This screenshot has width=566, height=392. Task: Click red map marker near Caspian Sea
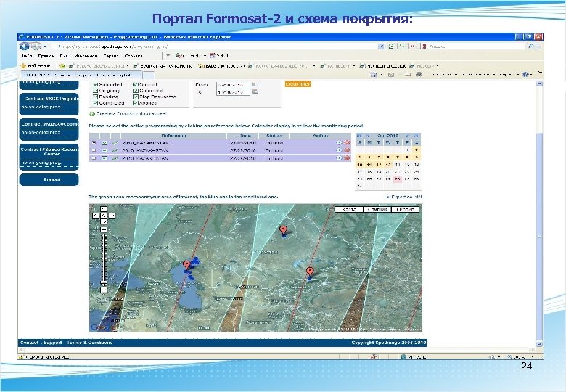[x=186, y=265]
